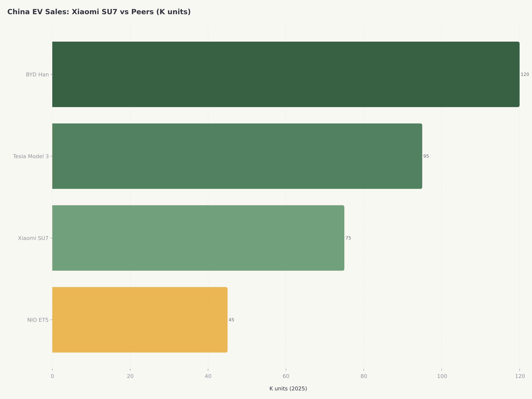
Task: Click the light green Xiaomi SU7 bar
Action: click(198, 238)
